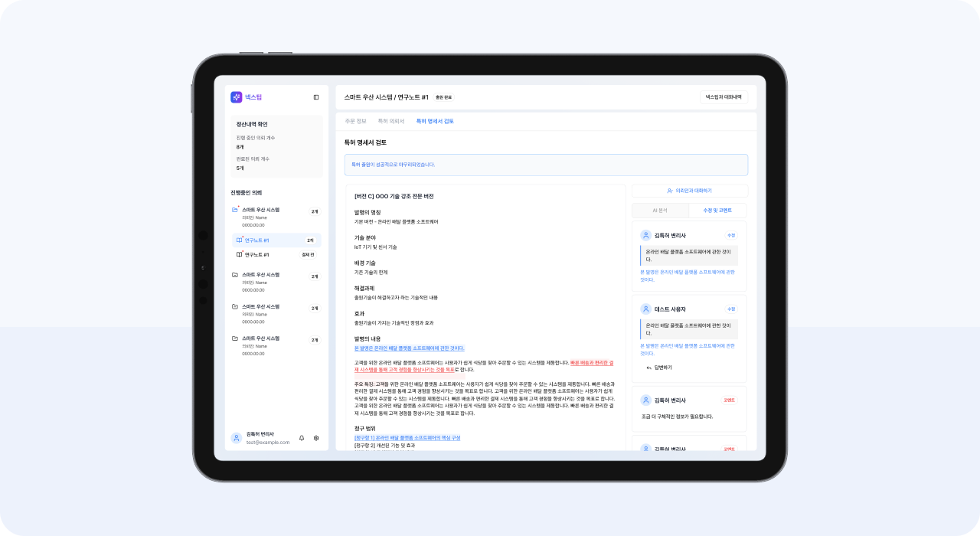980x536 pixels.
Task: Click 완료된 의뢰 개수 label
Action: 253,159
